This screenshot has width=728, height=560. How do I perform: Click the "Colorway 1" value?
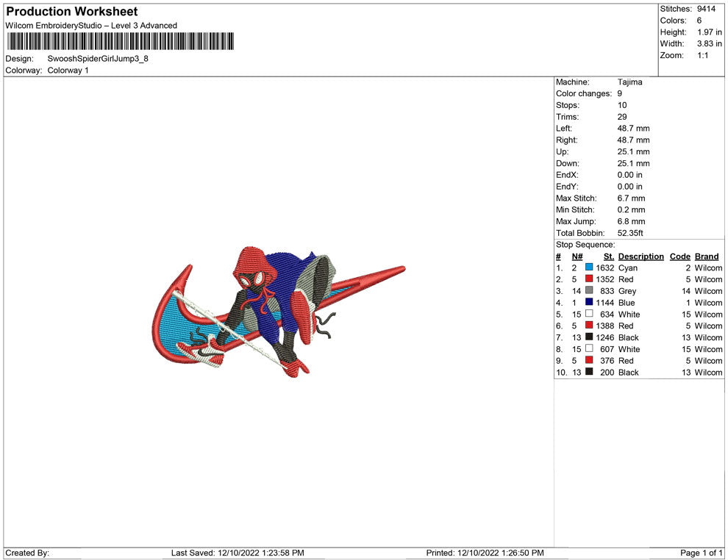tap(68, 71)
